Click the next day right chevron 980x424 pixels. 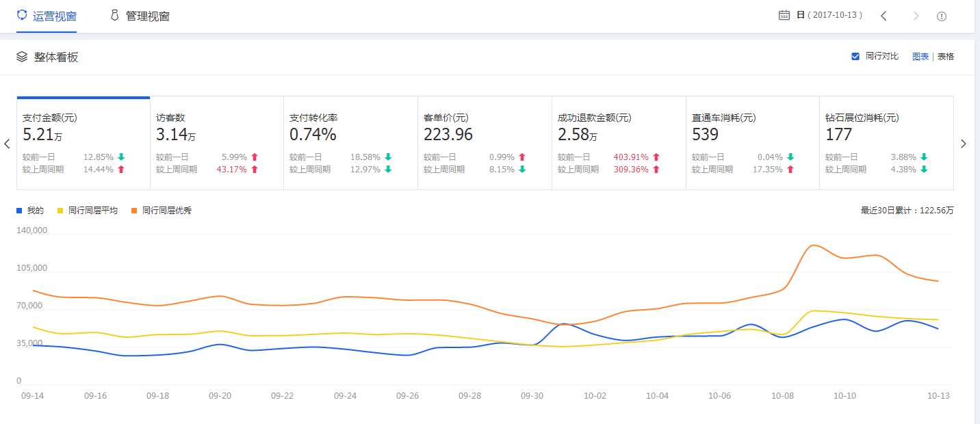916,16
